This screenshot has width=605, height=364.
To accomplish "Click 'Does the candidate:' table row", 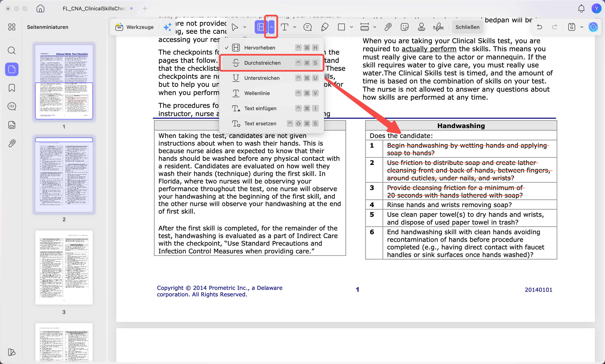I will click(461, 136).
